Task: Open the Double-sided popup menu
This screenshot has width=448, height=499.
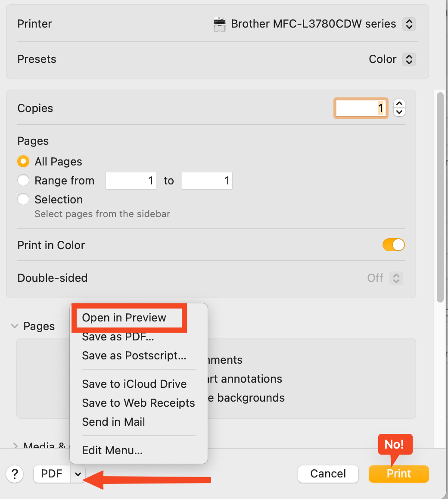Action: 395,278
